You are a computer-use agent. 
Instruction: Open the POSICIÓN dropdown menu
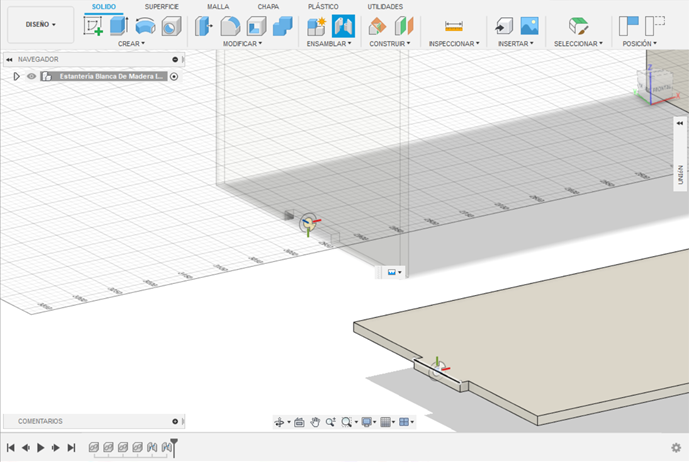click(639, 44)
